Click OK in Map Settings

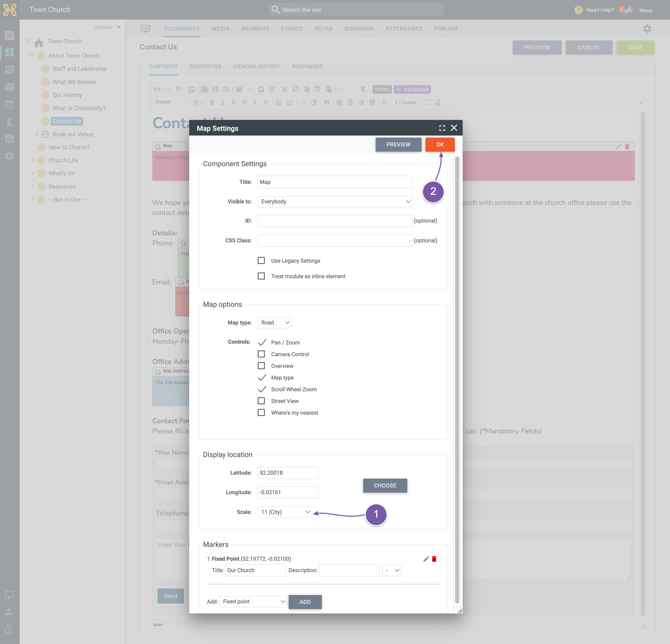(440, 144)
